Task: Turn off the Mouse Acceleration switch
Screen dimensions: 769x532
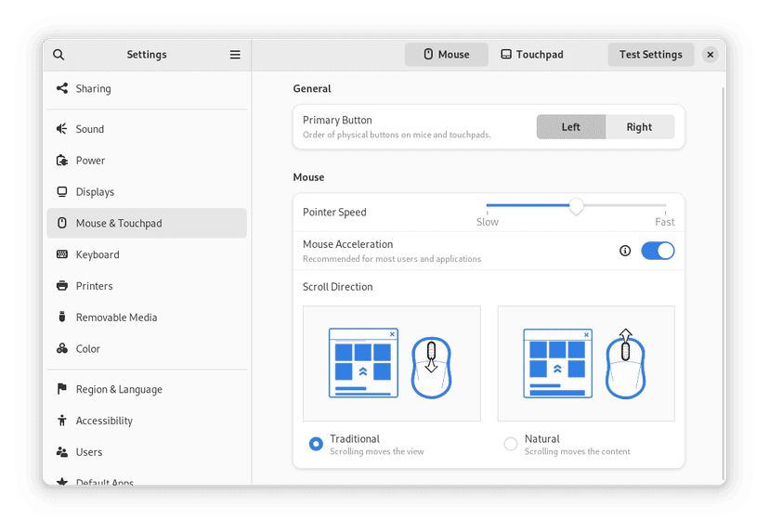Action: (658, 251)
